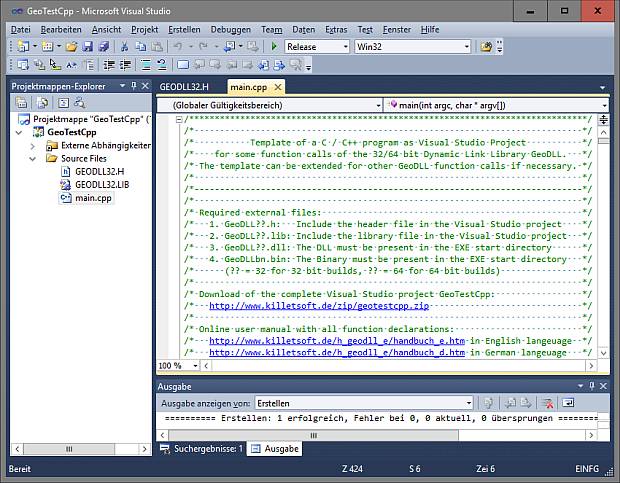Viewport: 620px width, 483px height.
Task: Close the main.cpp tab
Action: coord(278,87)
